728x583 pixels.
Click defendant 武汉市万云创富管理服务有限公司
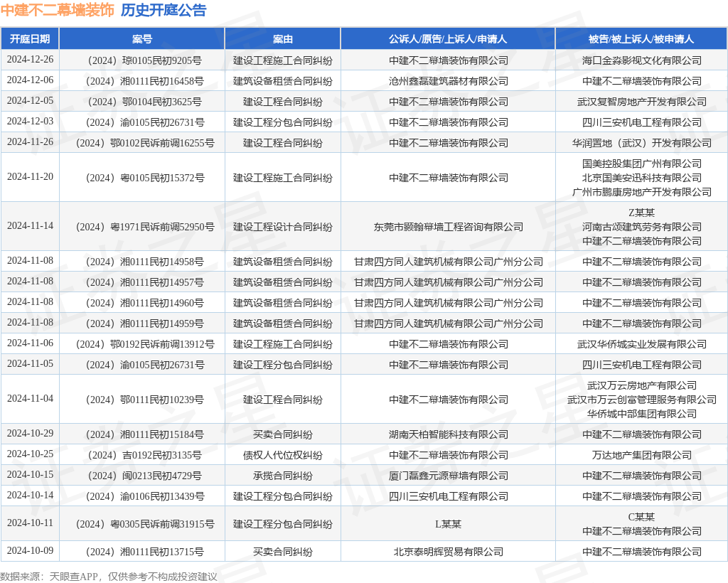click(642, 400)
